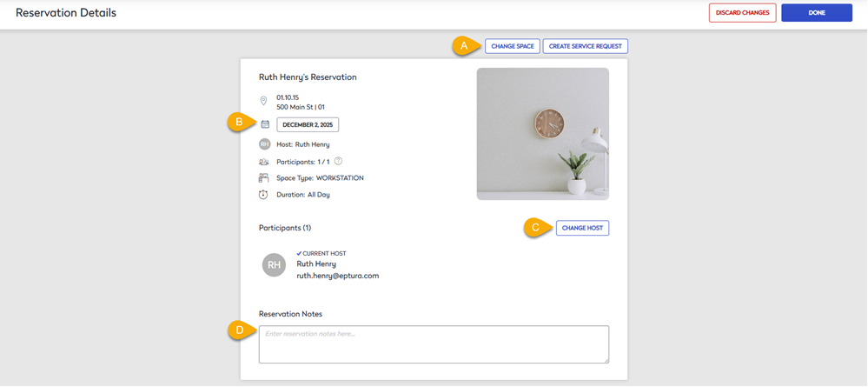Click the calendar icon beside the date

265,124
